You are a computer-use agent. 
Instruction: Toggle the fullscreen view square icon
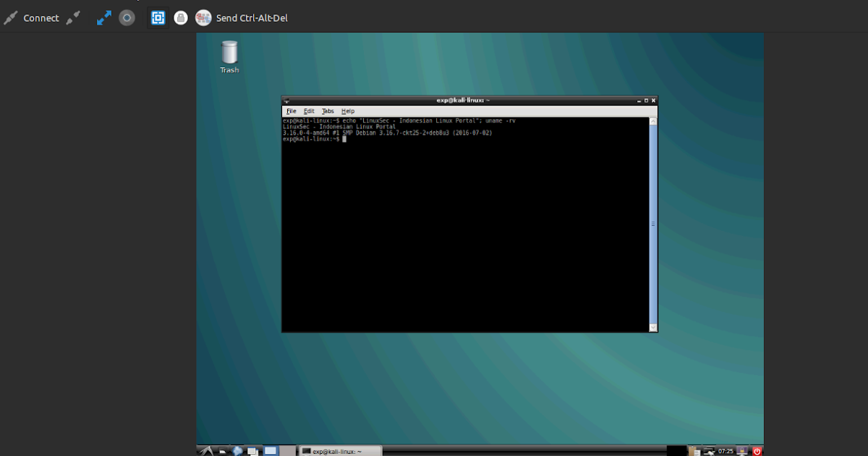[x=158, y=17]
